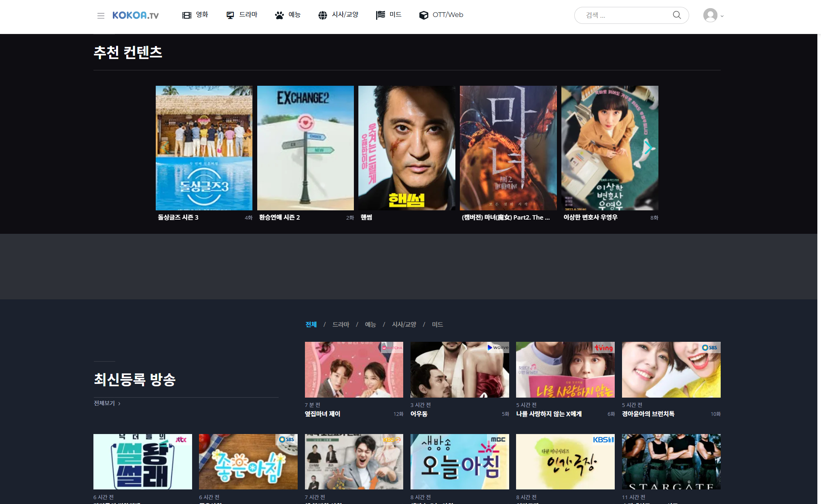The width and height of the screenshot is (821, 504).
Task: Select the 예능 filter tab
Action: click(x=370, y=324)
